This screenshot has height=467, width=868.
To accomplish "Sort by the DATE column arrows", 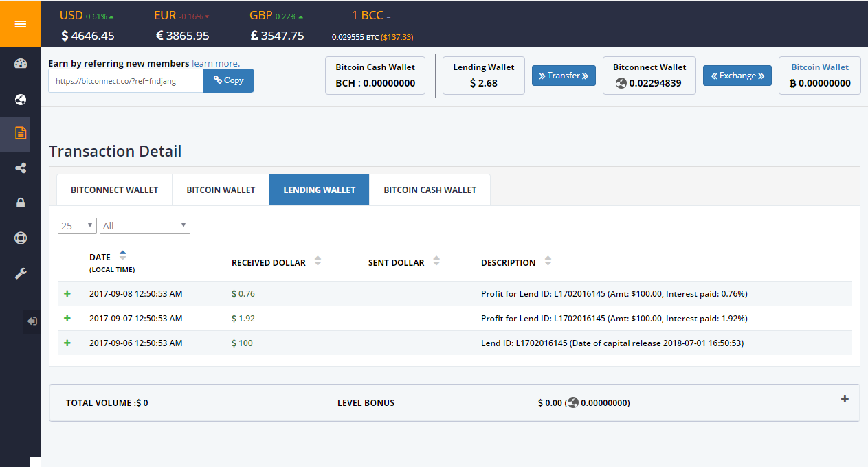I will point(122,255).
